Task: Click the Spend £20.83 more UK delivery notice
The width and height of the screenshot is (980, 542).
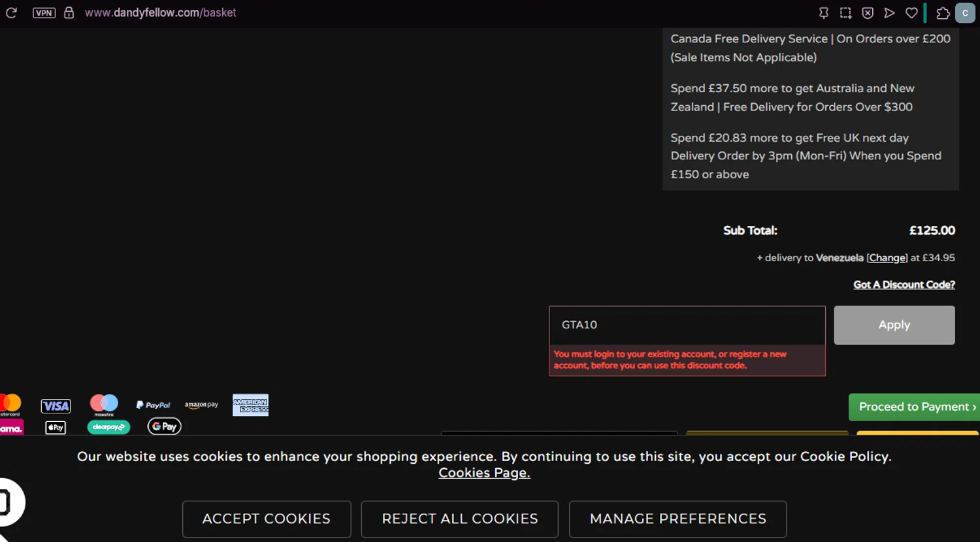Action: point(806,156)
